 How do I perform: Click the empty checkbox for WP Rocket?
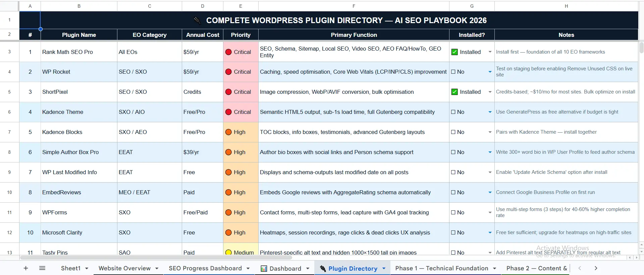pos(453,72)
